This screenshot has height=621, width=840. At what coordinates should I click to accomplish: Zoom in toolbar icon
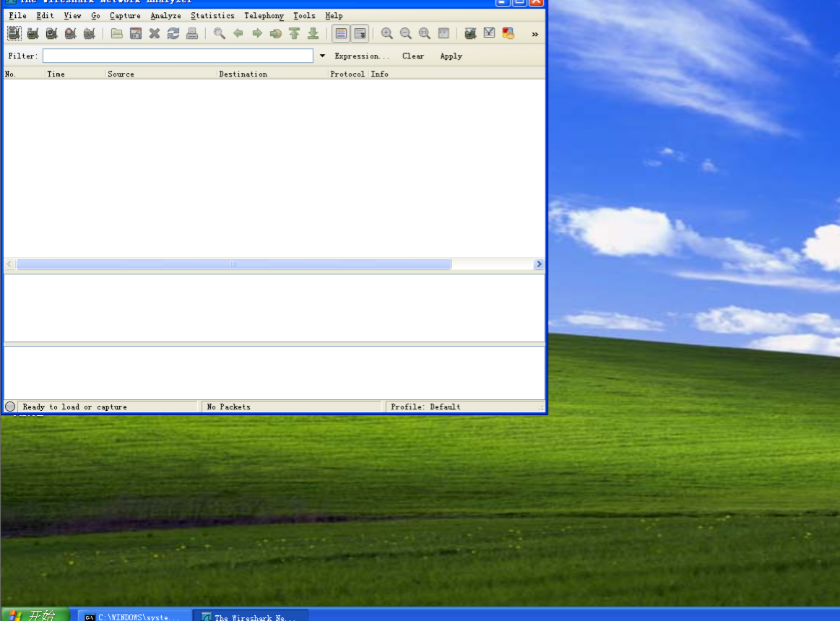[x=387, y=33]
